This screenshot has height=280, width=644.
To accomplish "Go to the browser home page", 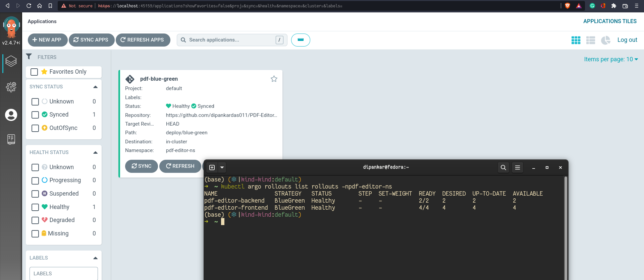I will [x=40, y=6].
